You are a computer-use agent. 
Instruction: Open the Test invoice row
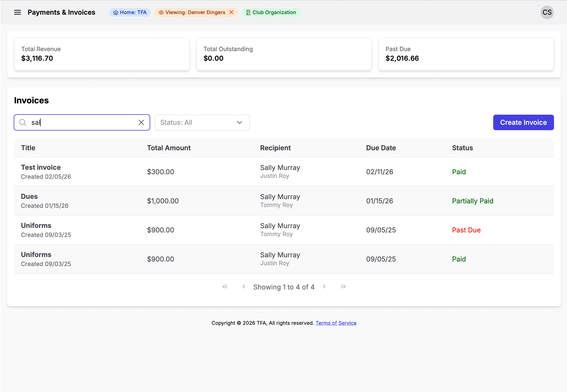41,167
